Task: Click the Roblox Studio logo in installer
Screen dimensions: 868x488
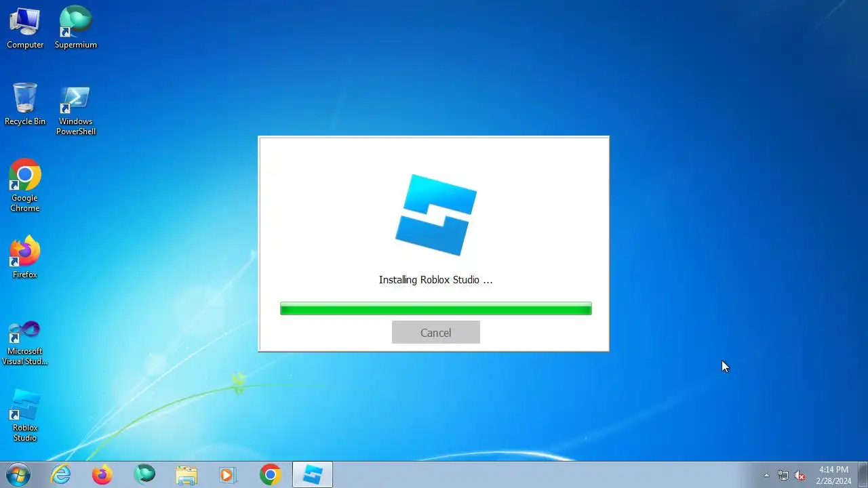Action: coord(436,215)
